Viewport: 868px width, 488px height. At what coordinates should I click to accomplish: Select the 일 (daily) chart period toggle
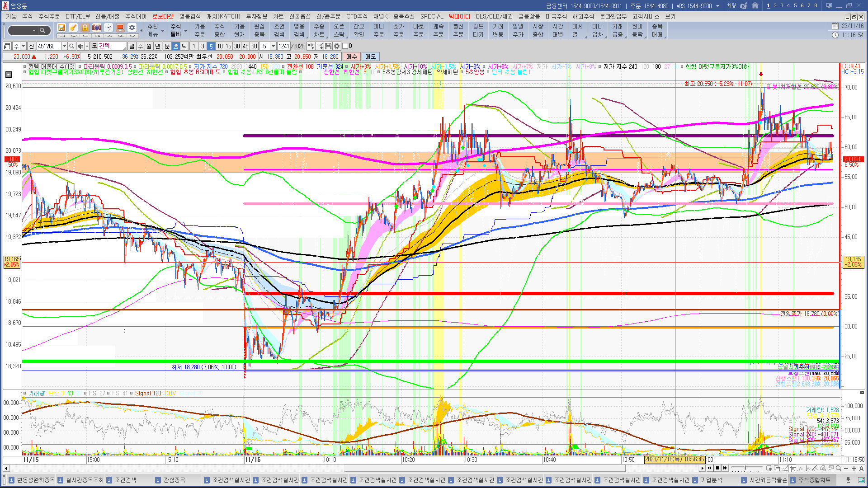point(132,46)
